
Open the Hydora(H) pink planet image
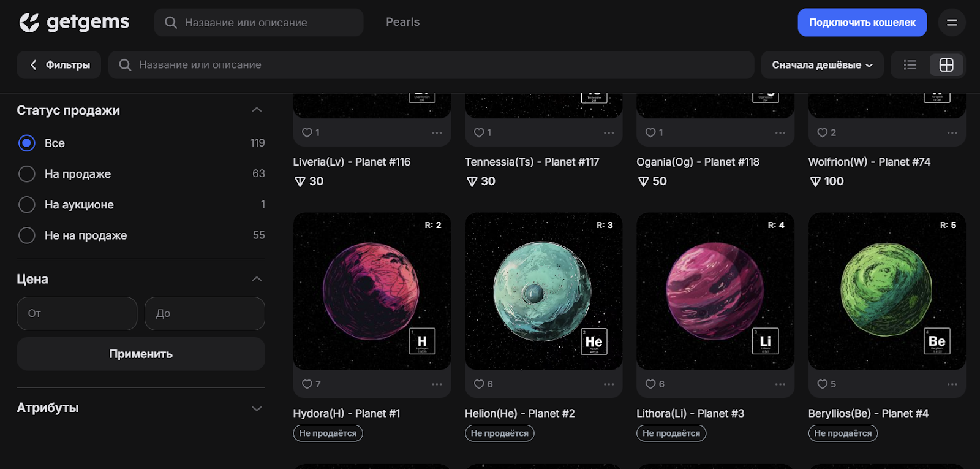click(x=372, y=291)
